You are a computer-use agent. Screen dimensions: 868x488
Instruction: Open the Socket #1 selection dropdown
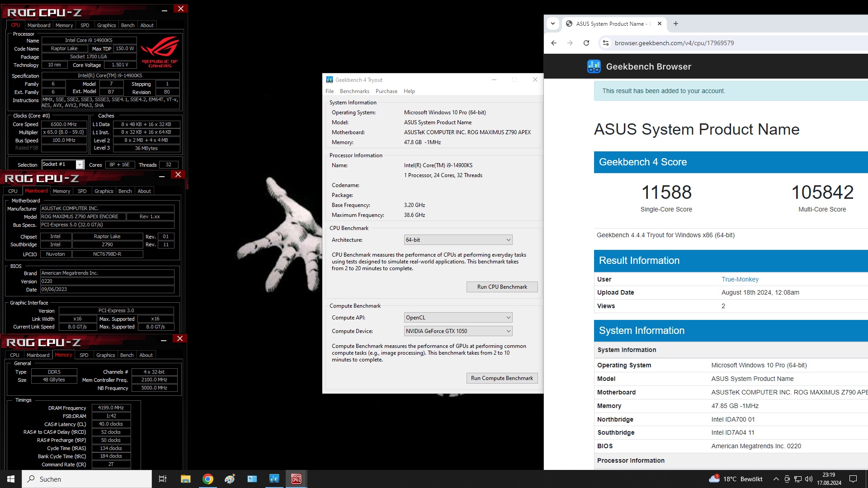tap(63, 164)
